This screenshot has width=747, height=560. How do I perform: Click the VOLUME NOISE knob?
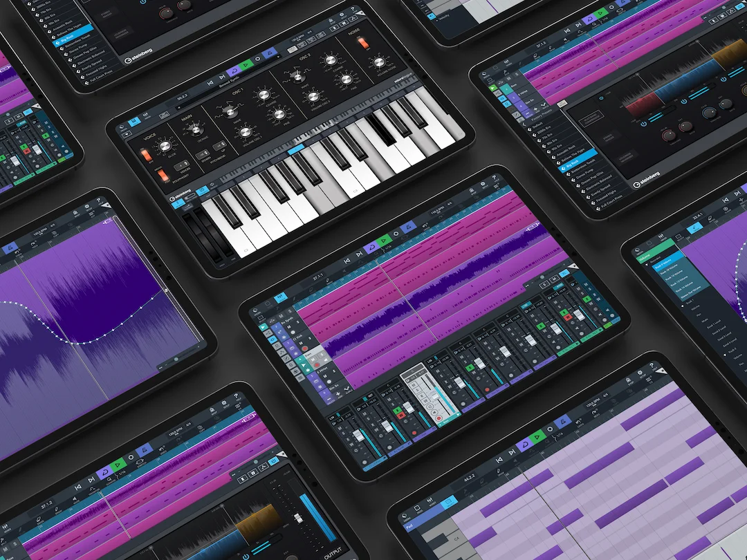379,62
